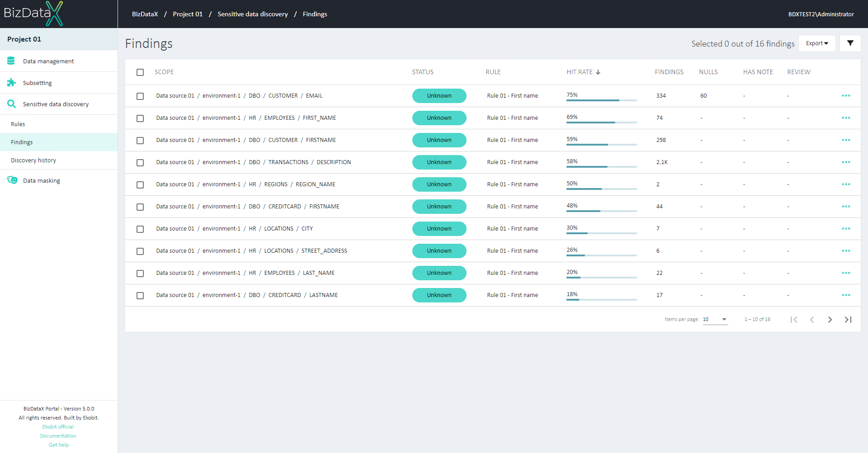Go to the last page of findings

(x=848, y=320)
